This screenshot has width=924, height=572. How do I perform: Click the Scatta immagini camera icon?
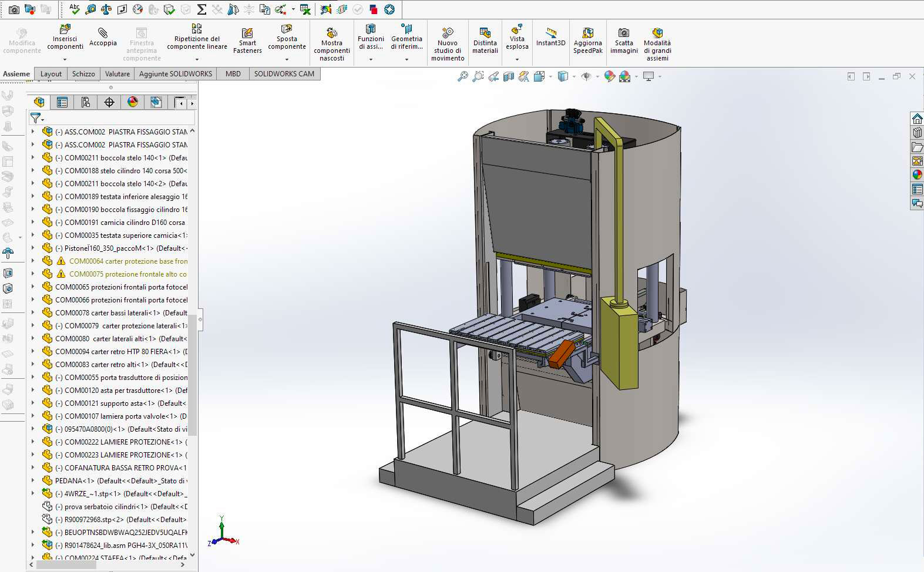pos(624,33)
